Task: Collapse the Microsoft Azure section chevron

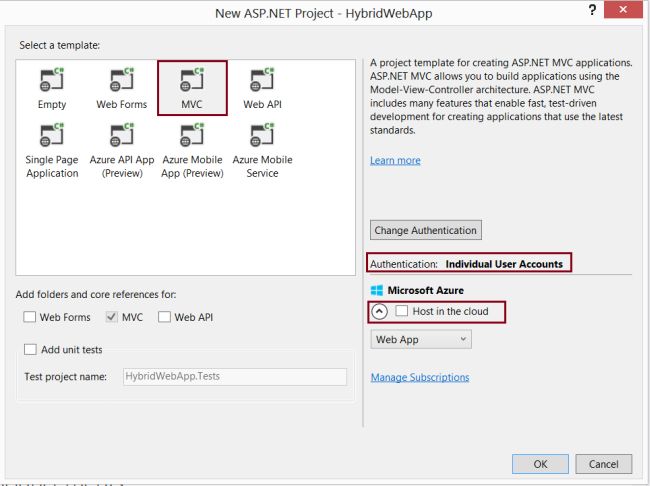Action: click(379, 311)
